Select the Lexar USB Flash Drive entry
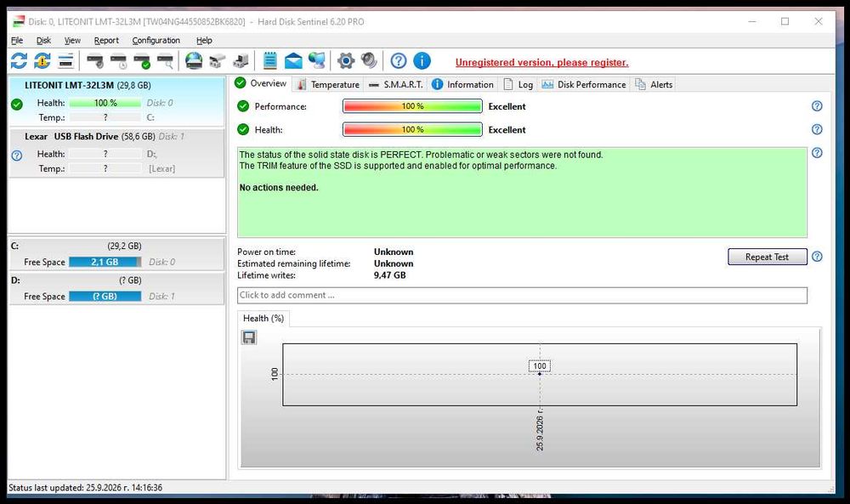850x504 pixels. 116,153
